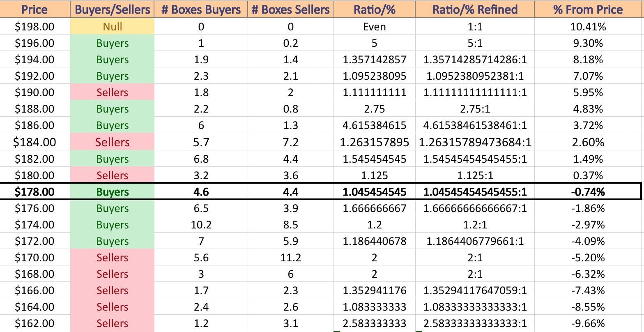Screen dimensions: 644x332
Task: Select the 4.615384615 ratio cell
Action: 374,125
